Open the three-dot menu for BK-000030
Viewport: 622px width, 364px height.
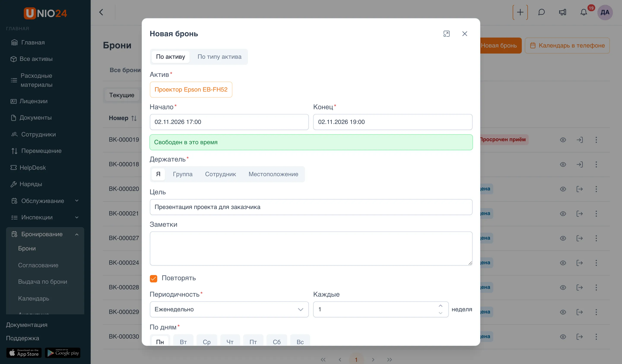(x=596, y=337)
